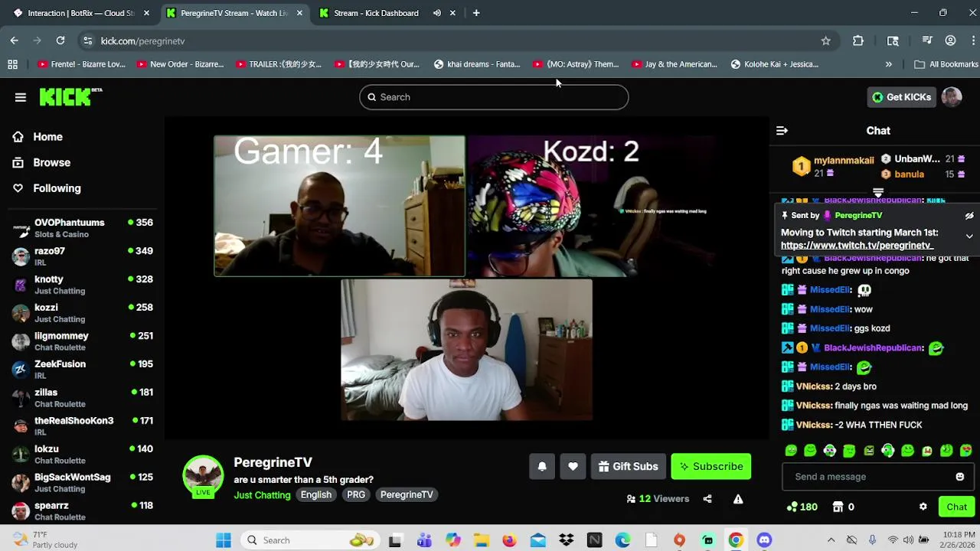The width and height of the screenshot is (980, 551).
Task: Open Chrome apps grid icon
Action: tap(12, 64)
